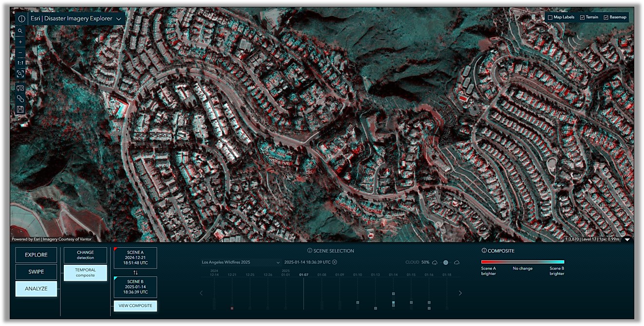This screenshot has width=644, height=326.
Task: Switch to the SWIPE mode
Action: (36, 272)
